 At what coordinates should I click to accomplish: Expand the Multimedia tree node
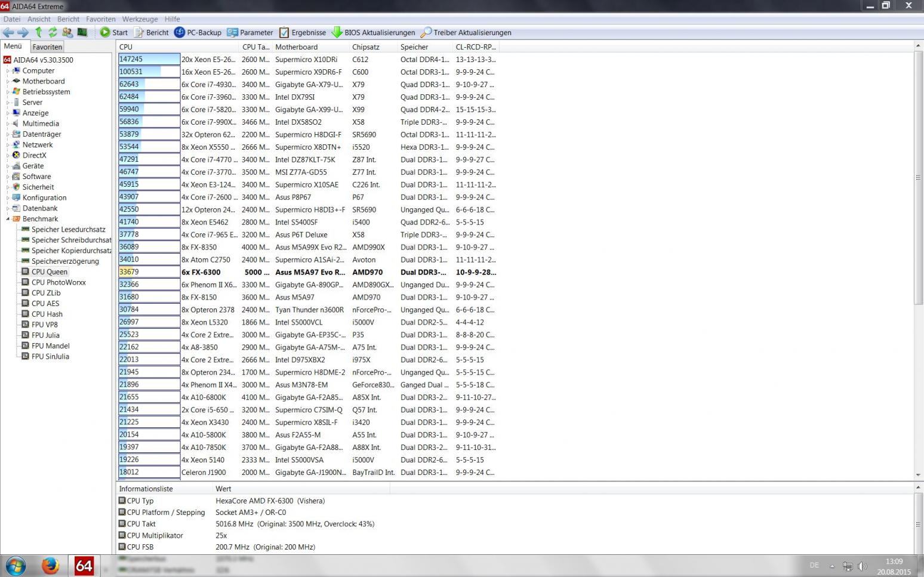(8, 124)
